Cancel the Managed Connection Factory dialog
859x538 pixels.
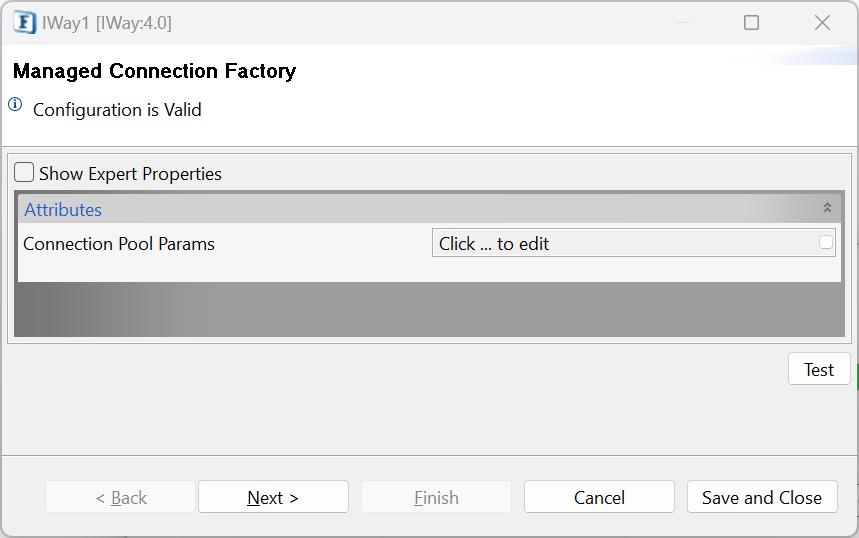click(x=599, y=497)
